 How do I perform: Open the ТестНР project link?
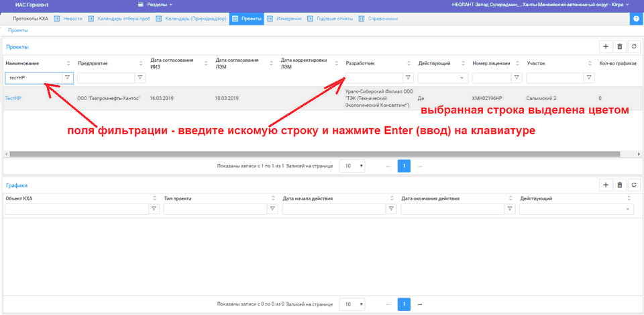tap(13, 98)
